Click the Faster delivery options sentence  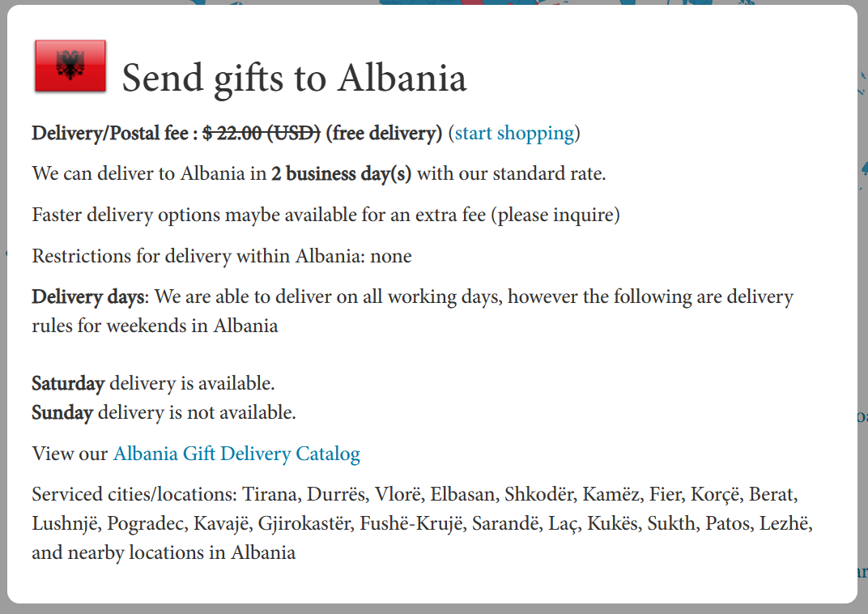click(x=325, y=215)
